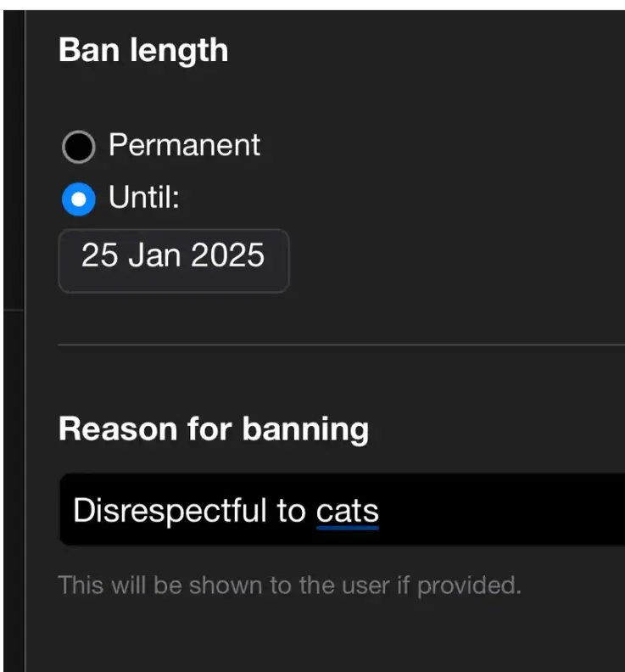
Task: Click the horizontal divider below the date field
Action: pyautogui.click(x=339, y=345)
